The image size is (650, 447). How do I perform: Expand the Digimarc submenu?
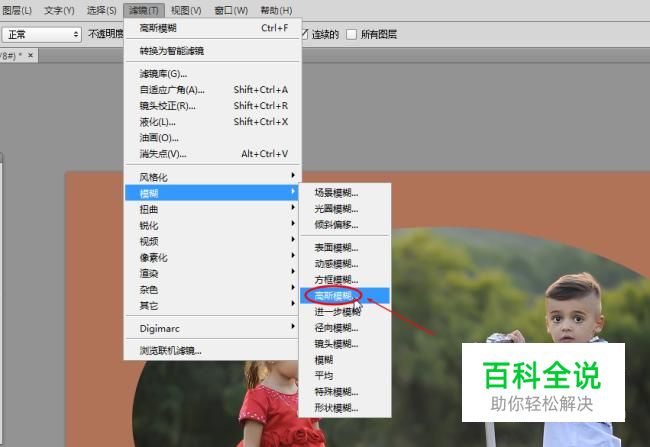[x=213, y=328]
